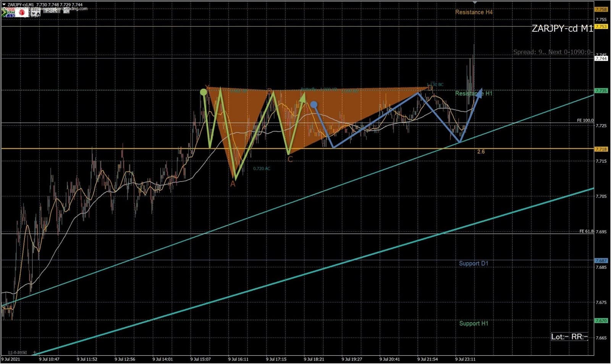Image resolution: width=611 pixels, height=364 pixels.
Task: Click the small square icon beside FSR
Action: click(66, 11)
